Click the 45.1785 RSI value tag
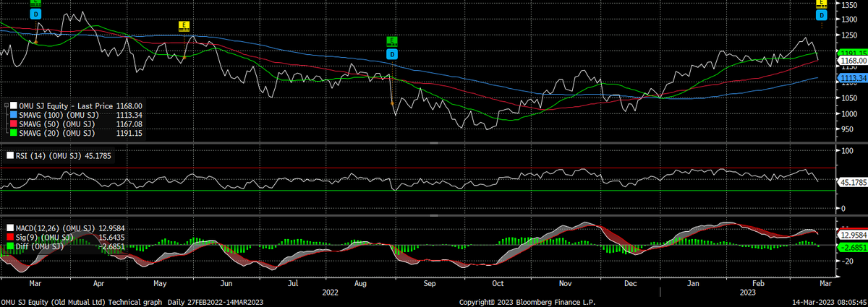 point(851,183)
